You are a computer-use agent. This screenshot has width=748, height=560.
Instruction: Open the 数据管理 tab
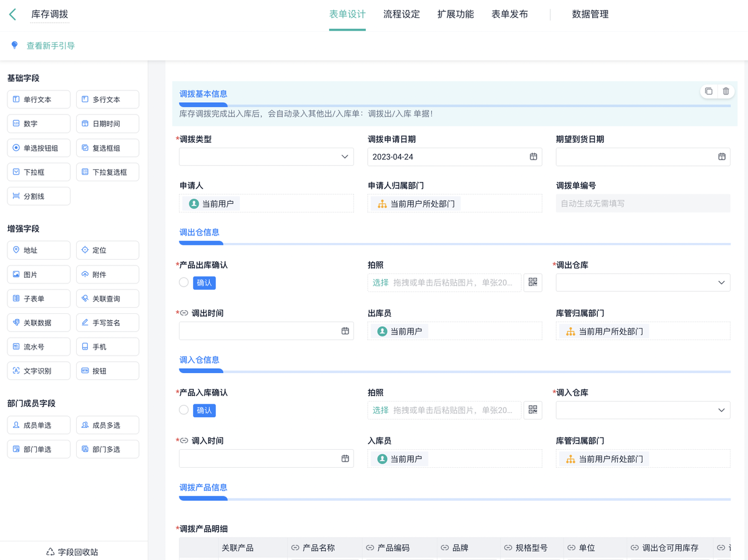point(590,14)
